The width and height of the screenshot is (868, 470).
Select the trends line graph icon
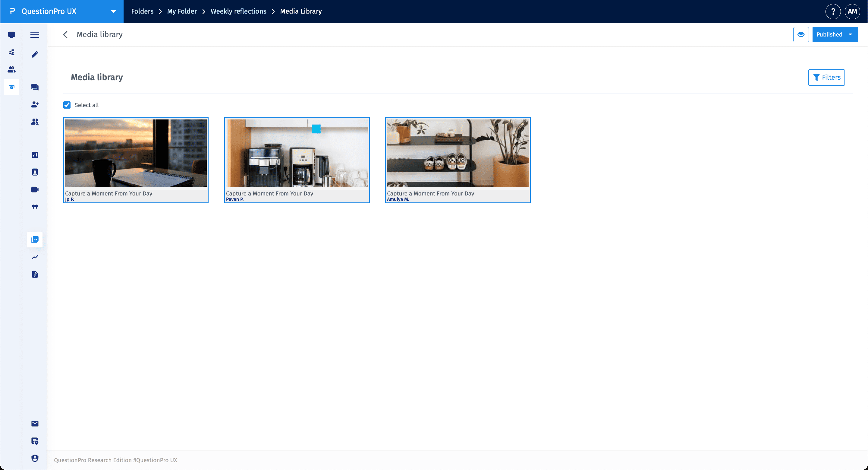click(35, 257)
